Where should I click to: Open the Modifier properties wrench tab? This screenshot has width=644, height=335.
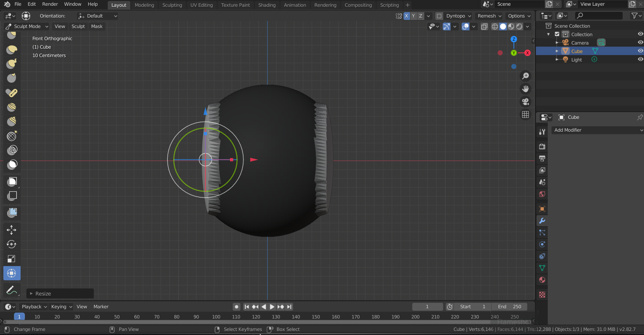click(542, 221)
